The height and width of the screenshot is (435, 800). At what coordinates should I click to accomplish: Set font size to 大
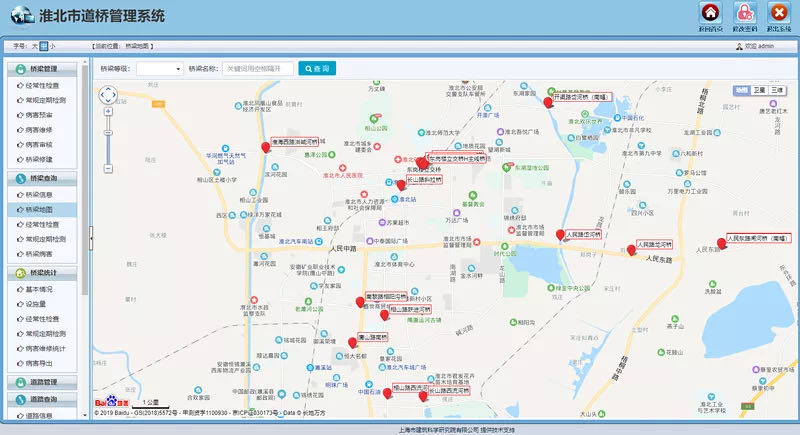(x=34, y=46)
